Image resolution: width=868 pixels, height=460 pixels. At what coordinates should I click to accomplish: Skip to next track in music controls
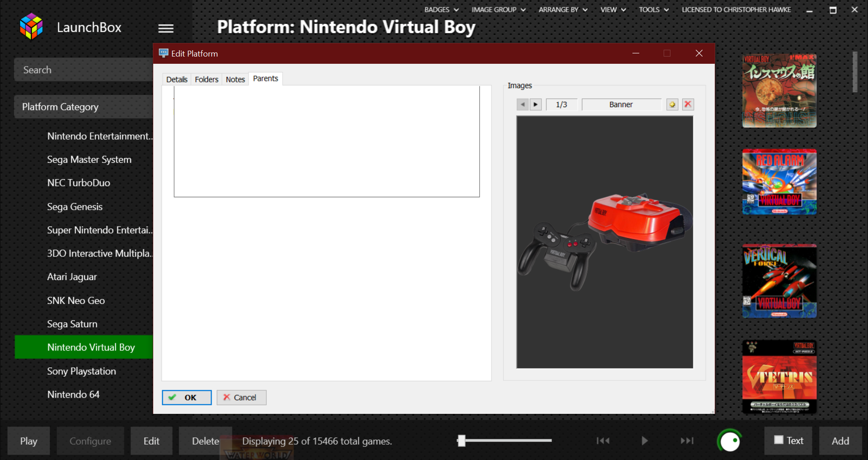pos(687,441)
